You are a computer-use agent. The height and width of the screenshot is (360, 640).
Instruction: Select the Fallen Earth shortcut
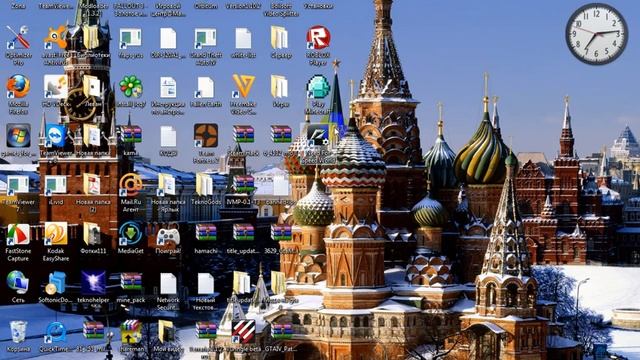206,87
